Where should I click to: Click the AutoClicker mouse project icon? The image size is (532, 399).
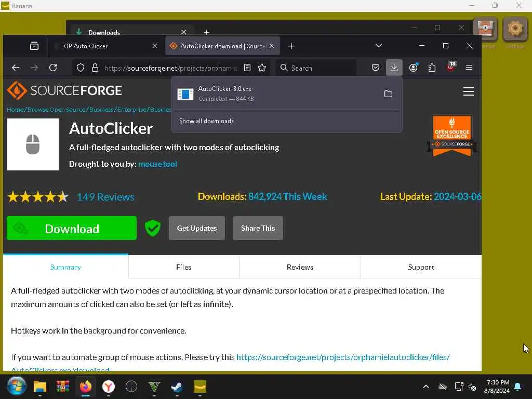point(33,144)
